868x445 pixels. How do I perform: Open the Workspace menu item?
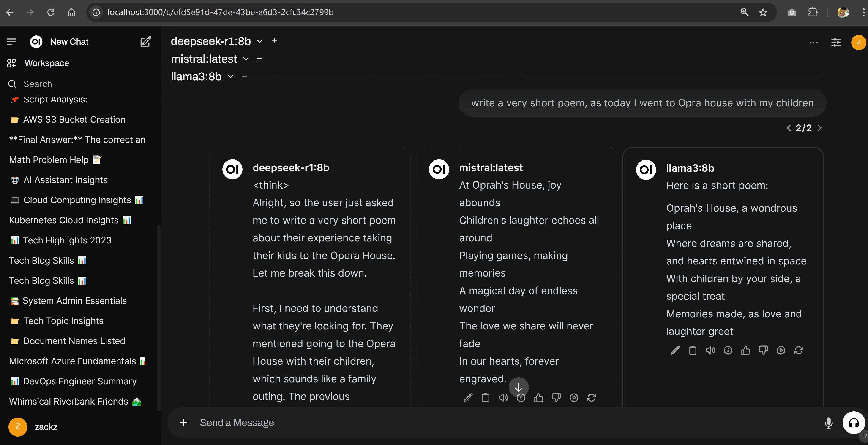tap(46, 63)
